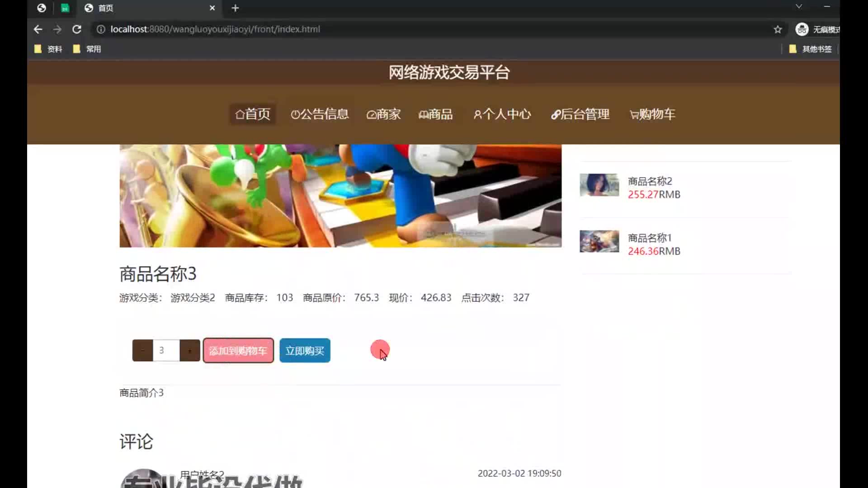Open the 商品名称2 thumbnail
The image size is (868, 488).
click(x=599, y=185)
